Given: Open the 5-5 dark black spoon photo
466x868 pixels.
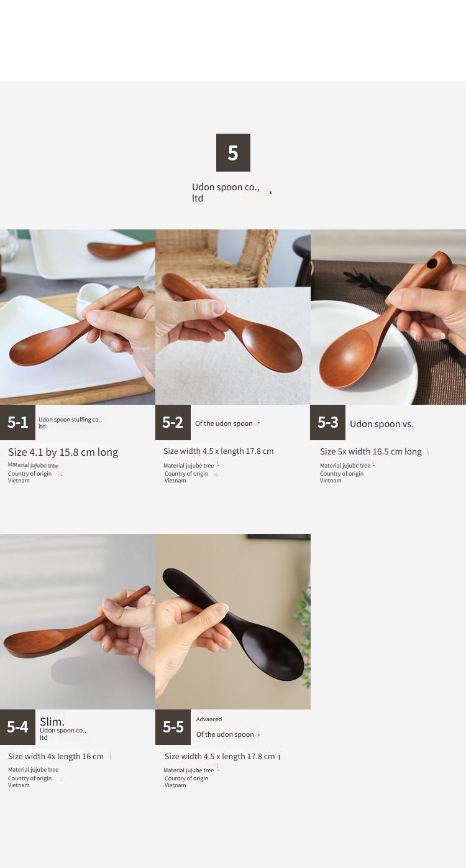Looking at the screenshot, I should coord(233,622).
